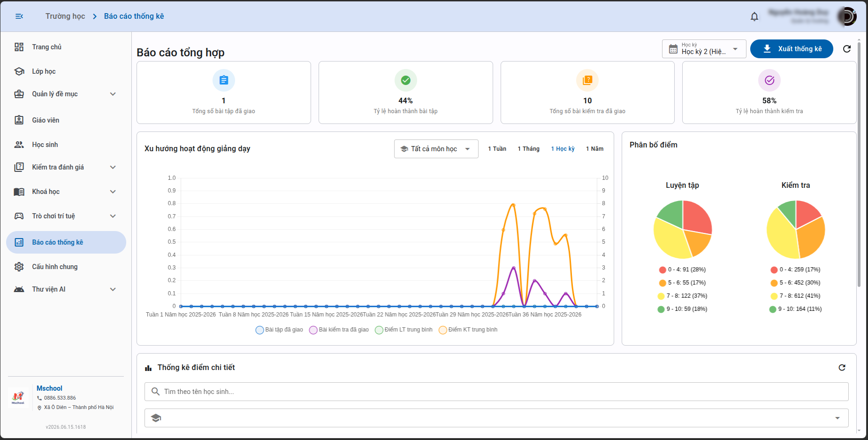Select 1 Năm time range
This screenshot has width=868, height=440.
(x=594, y=149)
